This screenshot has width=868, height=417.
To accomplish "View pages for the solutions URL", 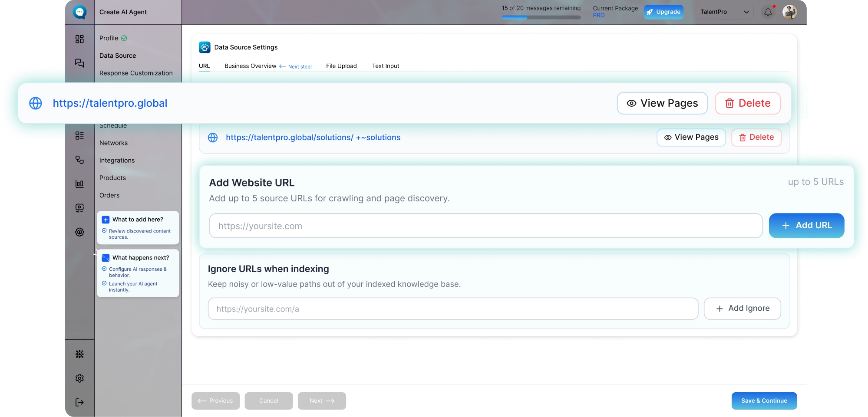I will [691, 138].
